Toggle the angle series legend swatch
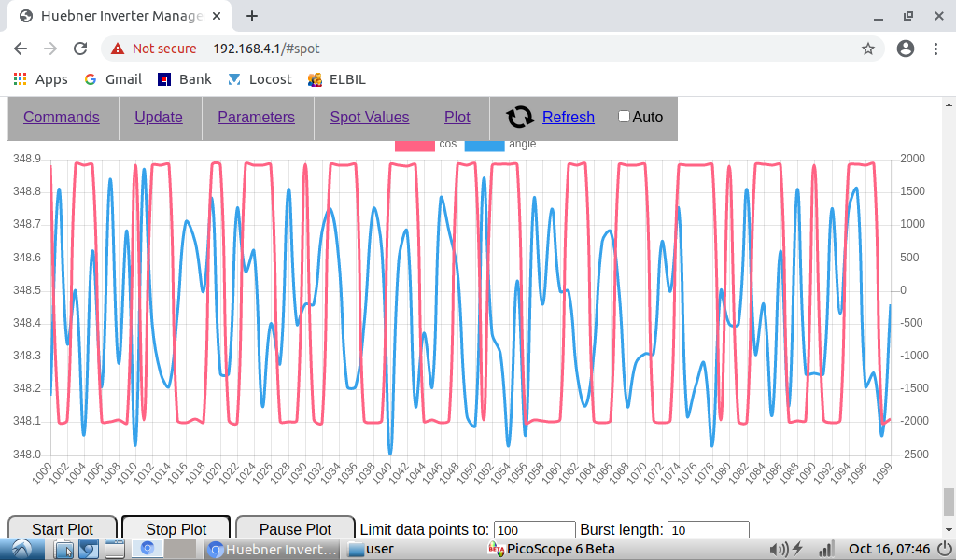 pos(484,145)
